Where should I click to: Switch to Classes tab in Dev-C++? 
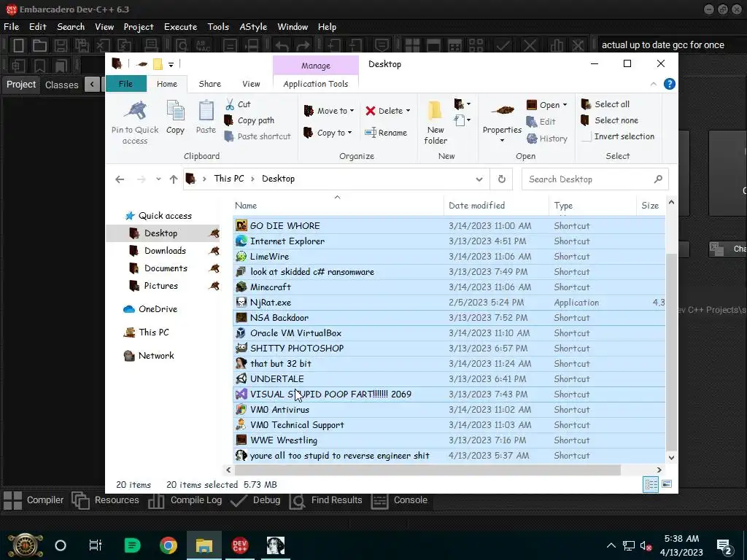point(61,85)
